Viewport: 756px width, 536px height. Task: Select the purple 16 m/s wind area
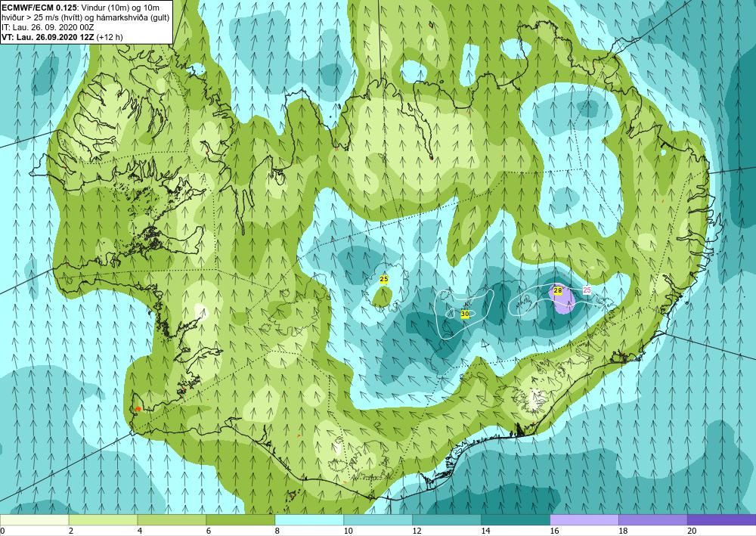coord(563,300)
